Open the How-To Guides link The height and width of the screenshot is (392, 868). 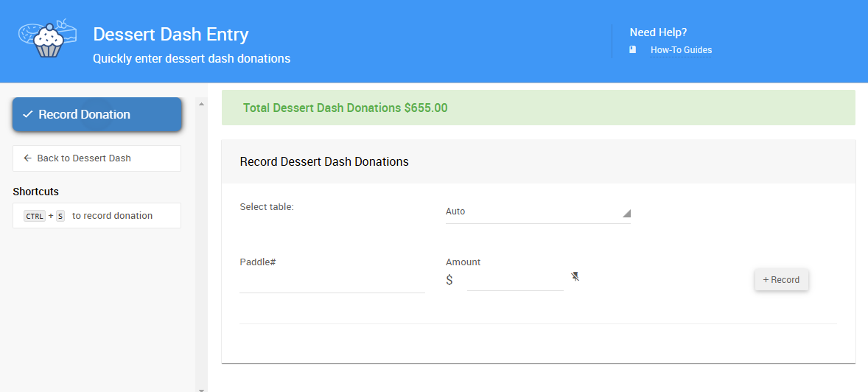[x=681, y=50]
